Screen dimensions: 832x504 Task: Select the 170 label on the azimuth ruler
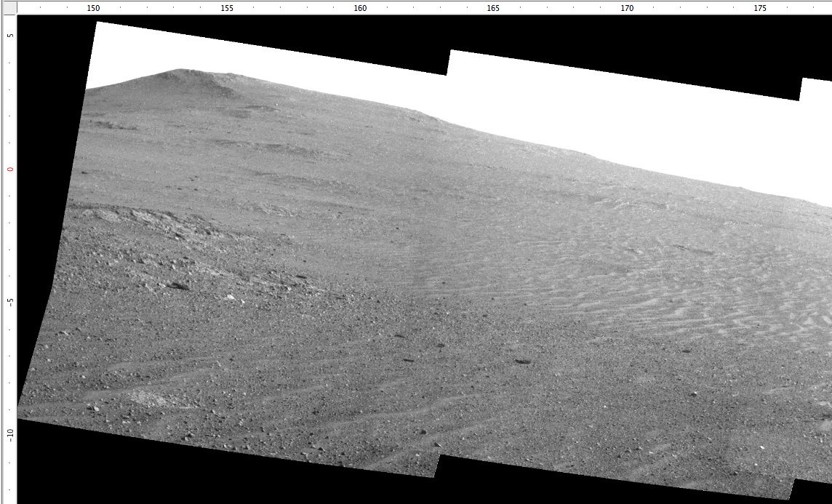point(627,8)
